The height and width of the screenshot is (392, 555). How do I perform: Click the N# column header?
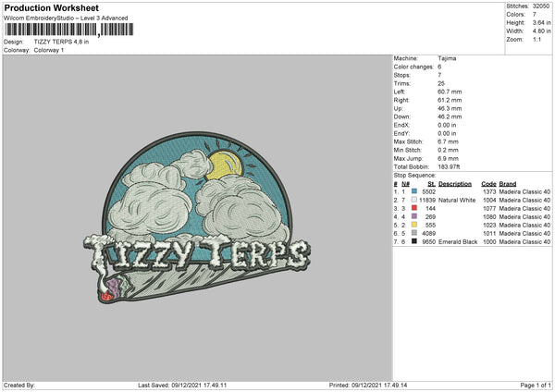coord(405,184)
